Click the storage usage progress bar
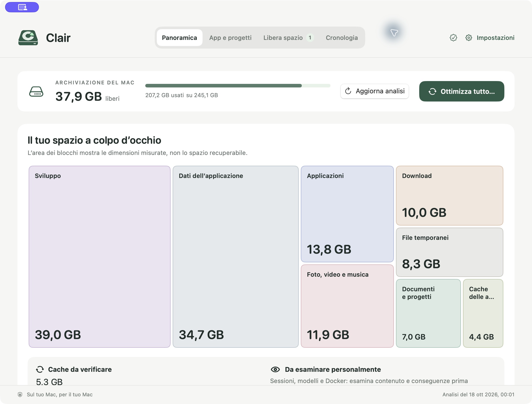The image size is (532, 404). tap(238, 86)
